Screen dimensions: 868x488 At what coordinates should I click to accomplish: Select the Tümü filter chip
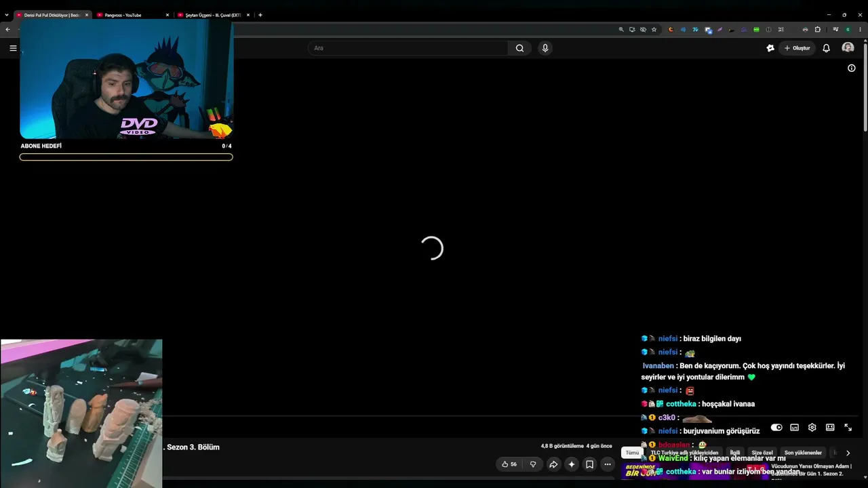(x=632, y=453)
